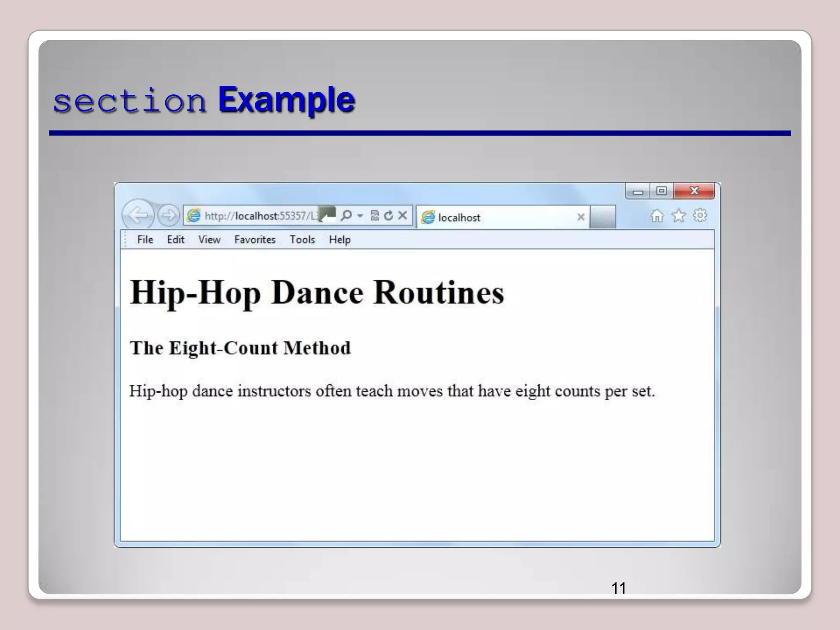Click the Internet Explorer icon in address bar
Viewport: 840px width, 630px height.
[194, 215]
